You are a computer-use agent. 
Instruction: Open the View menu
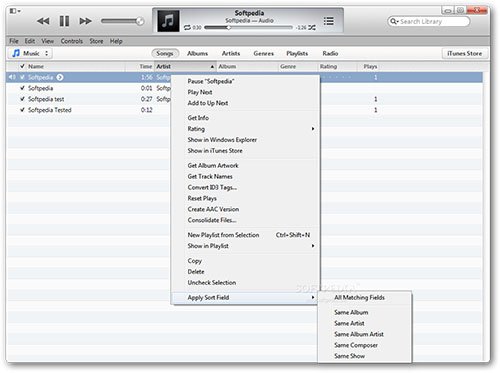pos(48,41)
